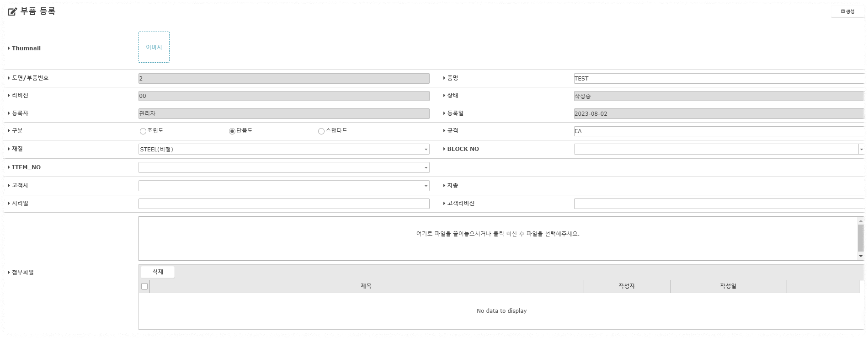Sort by 작성자 column header
The height and width of the screenshot is (338, 868).
(627, 286)
